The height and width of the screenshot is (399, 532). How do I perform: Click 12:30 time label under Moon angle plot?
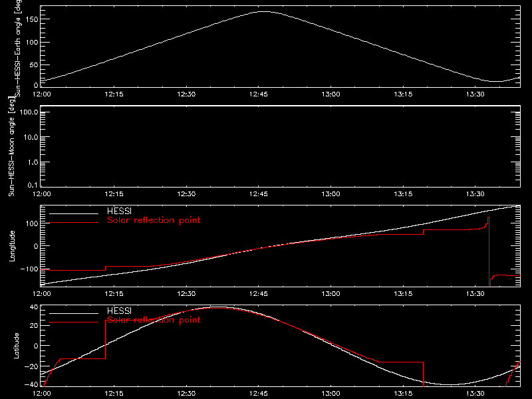186,194
